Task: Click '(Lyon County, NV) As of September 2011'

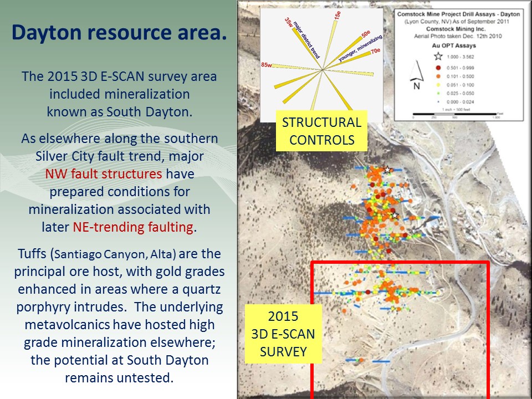Action: tap(457, 22)
